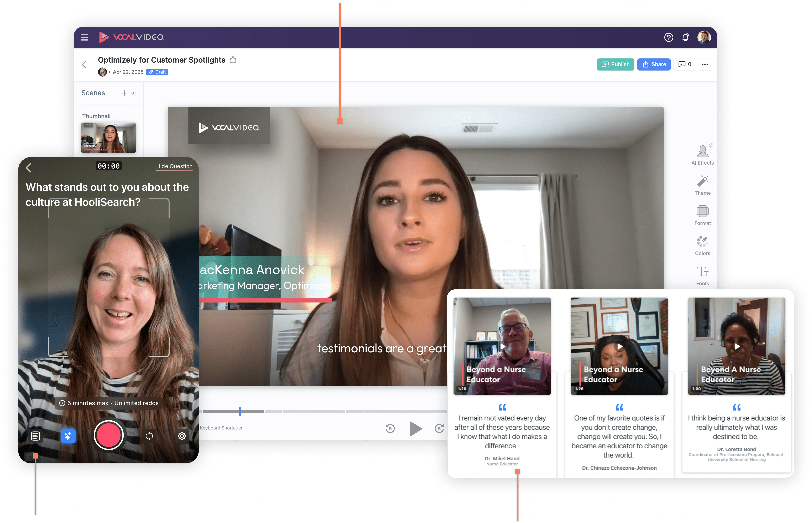Click the name "Dr. Mikel Hand"
Image resolution: width=812 pixels, height=523 pixels.
tap(502, 459)
